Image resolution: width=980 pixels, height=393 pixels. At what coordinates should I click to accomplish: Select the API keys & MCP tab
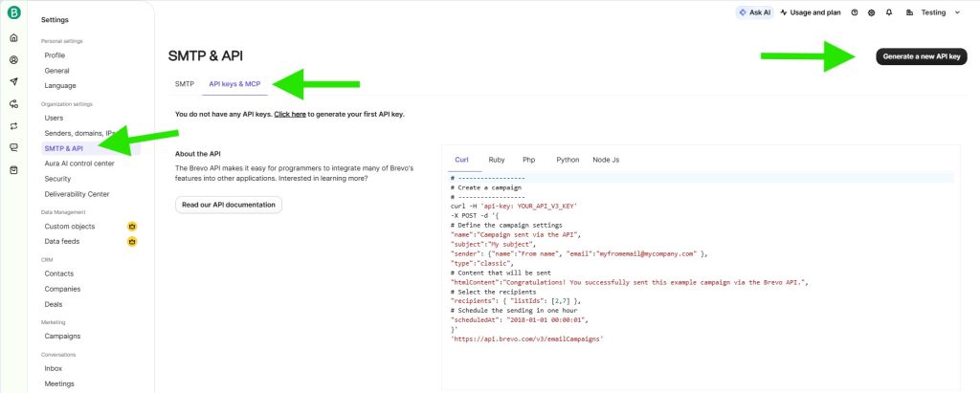pyautogui.click(x=234, y=84)
